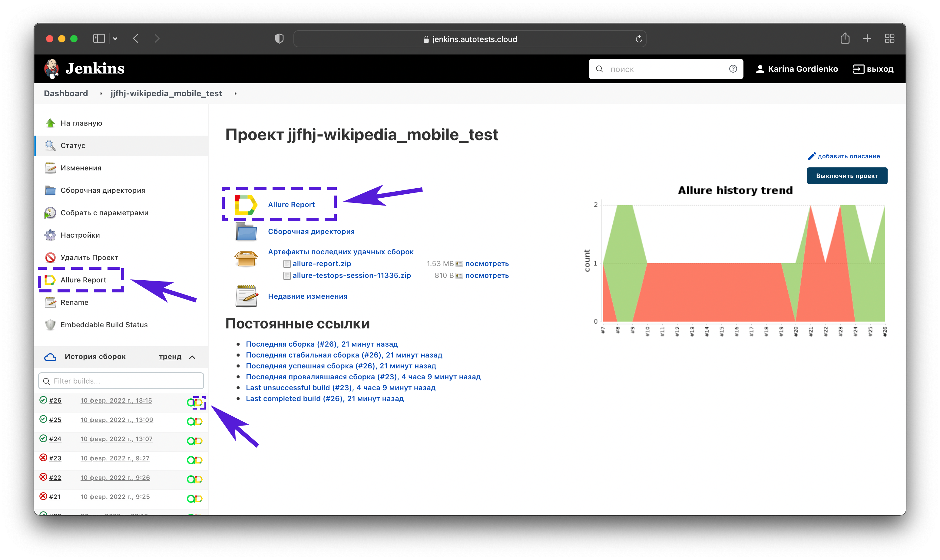Click the Allure Report icon in main panel

point(246,205)
